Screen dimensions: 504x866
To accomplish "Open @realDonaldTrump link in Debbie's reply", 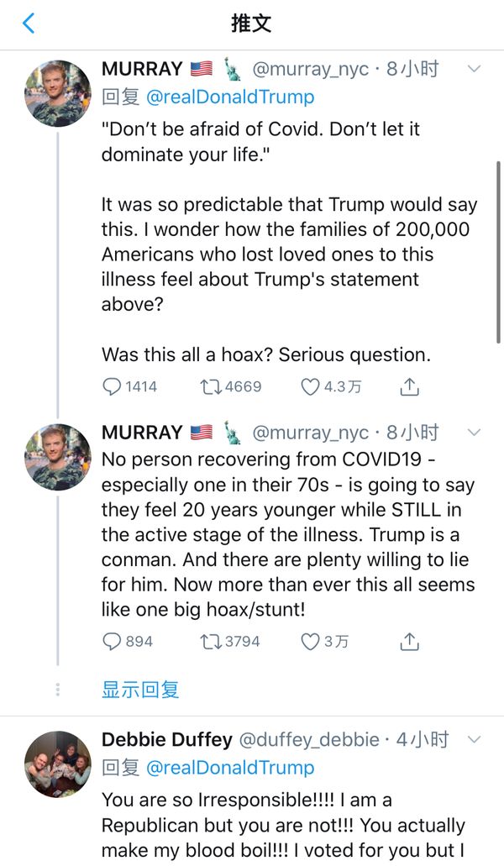I will [230, 767].
